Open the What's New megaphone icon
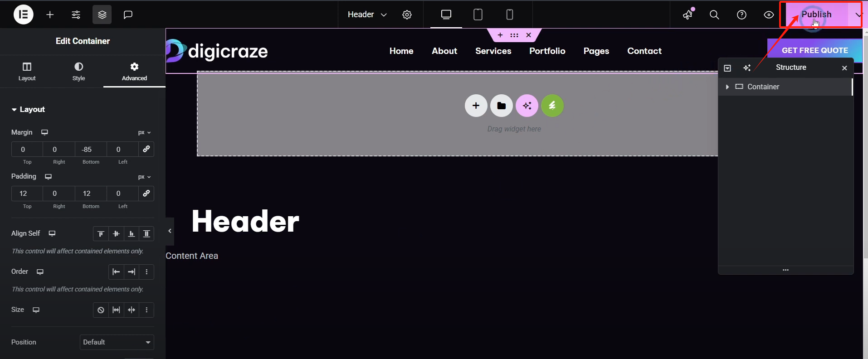The width and height of the screenshot is (868, 359). coord(688,15)
